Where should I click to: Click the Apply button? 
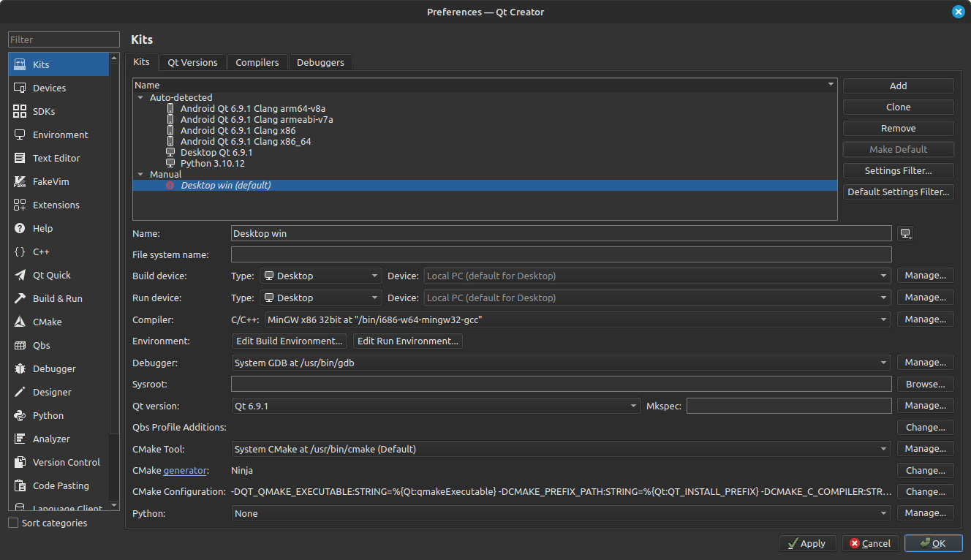click(807, 543)
